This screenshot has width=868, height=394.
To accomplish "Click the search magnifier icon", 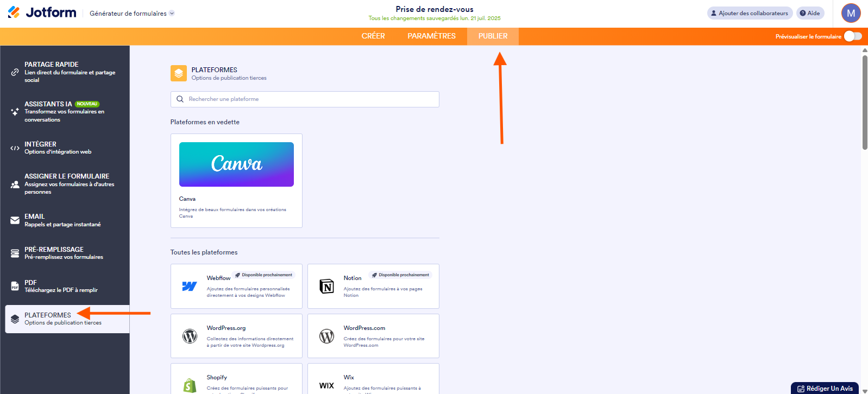I will pyautogui.click(x=180, y=99).
